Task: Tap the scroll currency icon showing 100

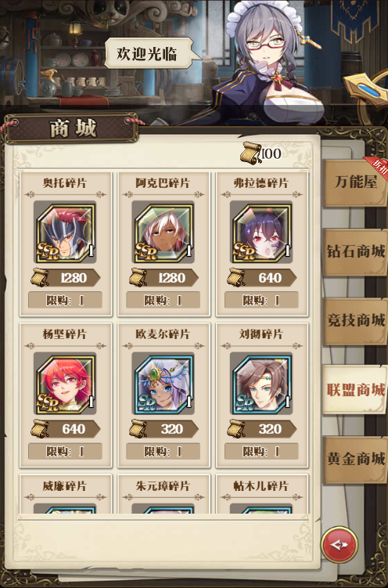Action: coord(251,153)
